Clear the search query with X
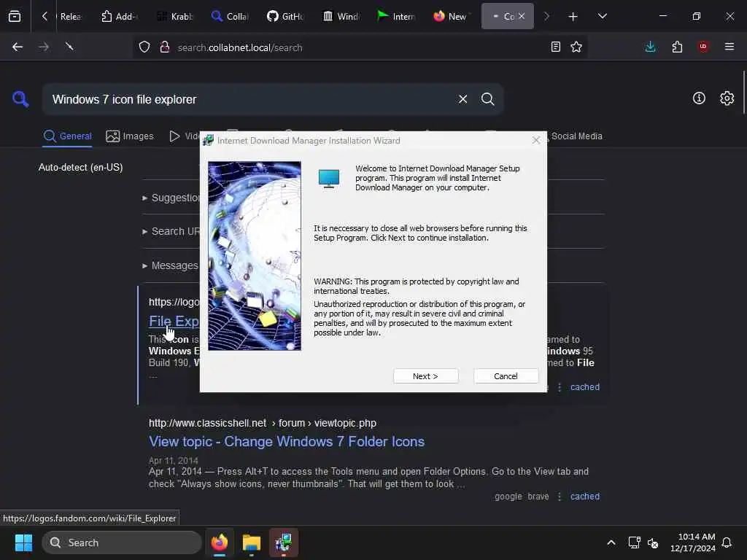Screen dimensions: 747x560 click(x=462, y=99)
